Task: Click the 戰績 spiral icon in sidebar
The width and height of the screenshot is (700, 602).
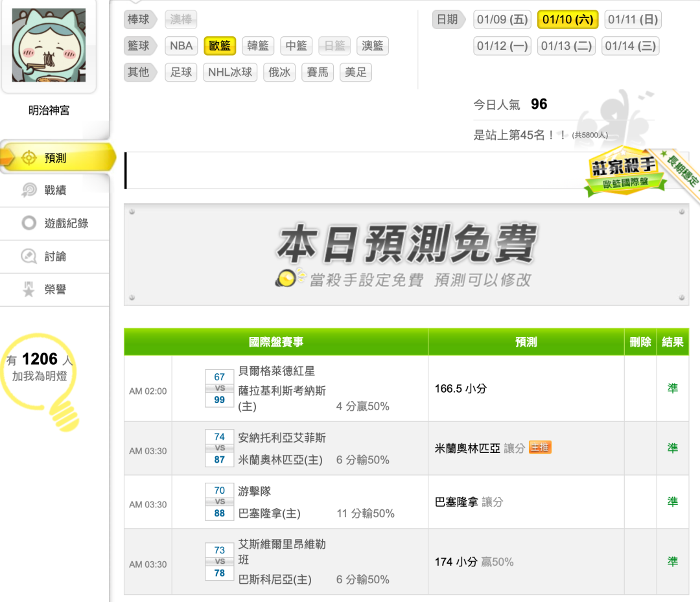Action: coord(29,190)
